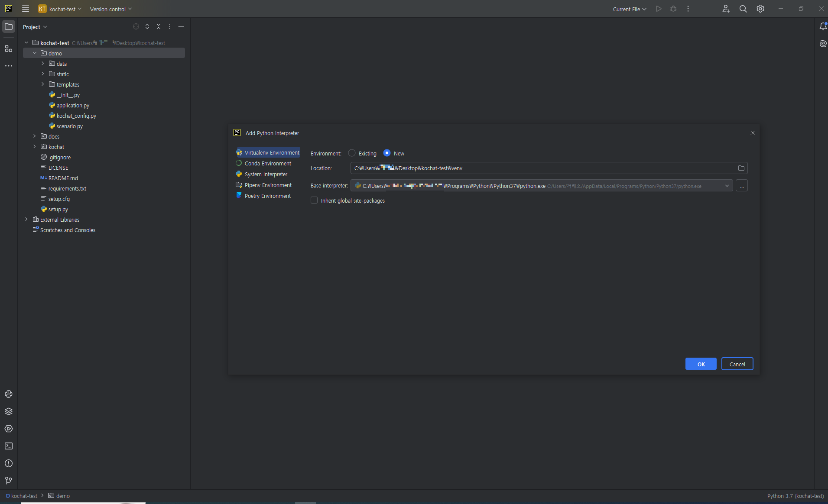Open more run actions menu
Screen dimensions: 828x504
688,9
